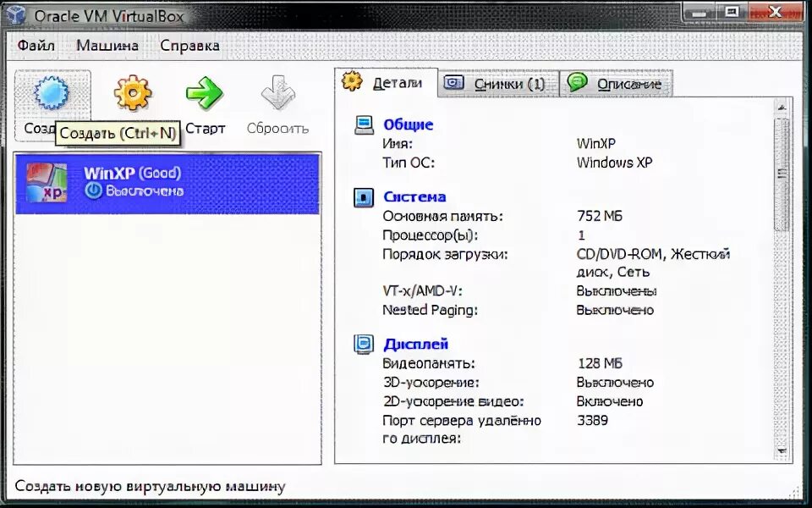The image size is (812, 508).
Task: Close the VirtualBox window
Action: (776, 13)
